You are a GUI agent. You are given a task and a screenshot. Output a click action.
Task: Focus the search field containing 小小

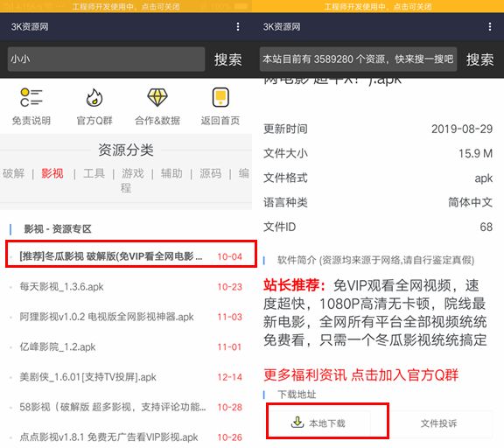click(106, 59)
